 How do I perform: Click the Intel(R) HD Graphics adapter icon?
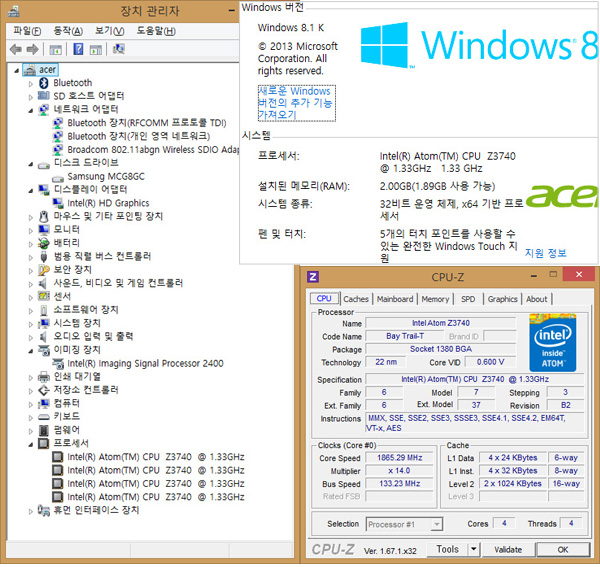pyautogui.click(x=58, y=203)
